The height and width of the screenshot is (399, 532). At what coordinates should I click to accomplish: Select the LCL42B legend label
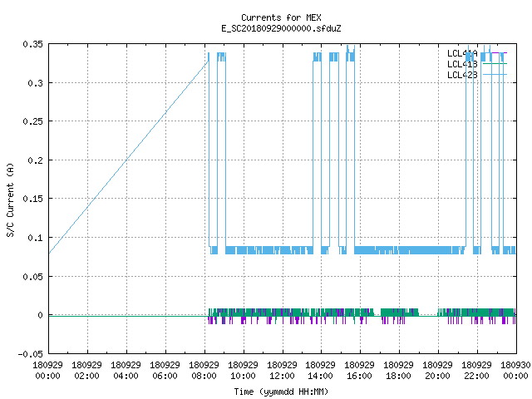462,75
